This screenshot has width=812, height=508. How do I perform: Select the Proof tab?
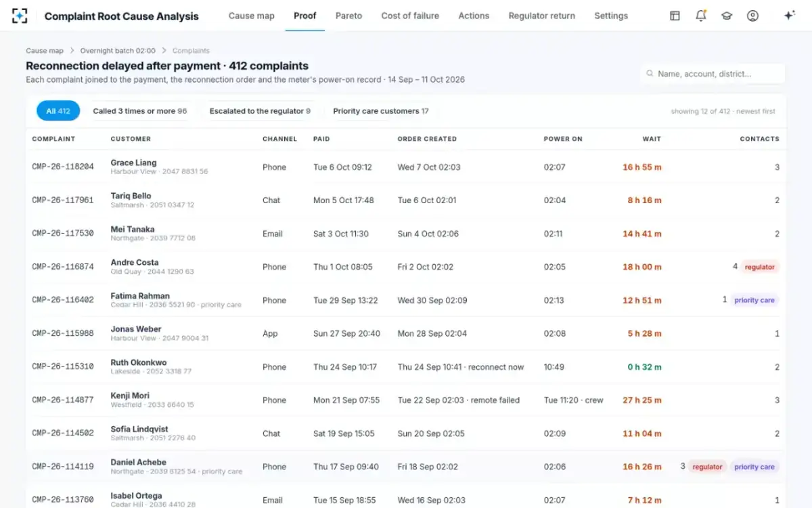[304, 16]
